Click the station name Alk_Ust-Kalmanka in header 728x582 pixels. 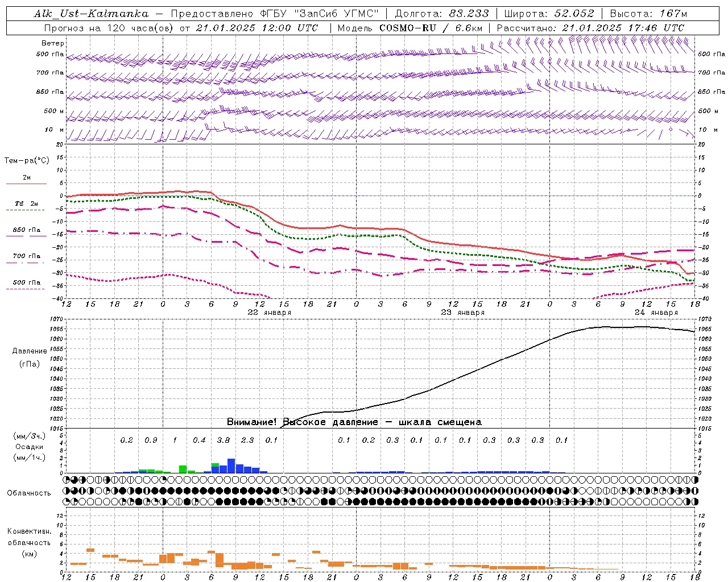(91, 14)
